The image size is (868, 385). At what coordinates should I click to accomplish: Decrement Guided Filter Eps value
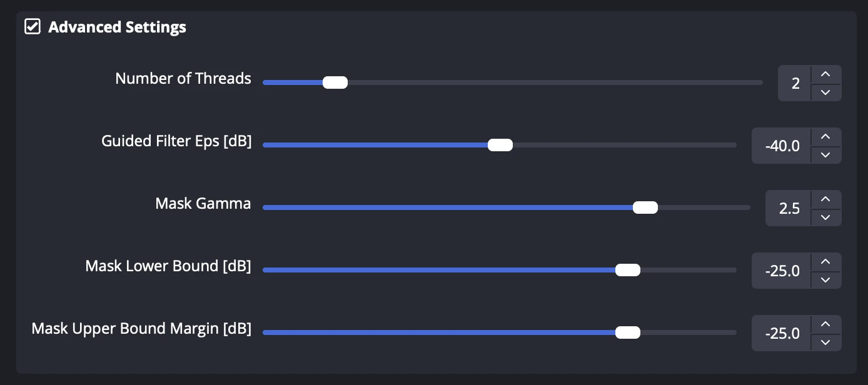(x=825, y=154)
